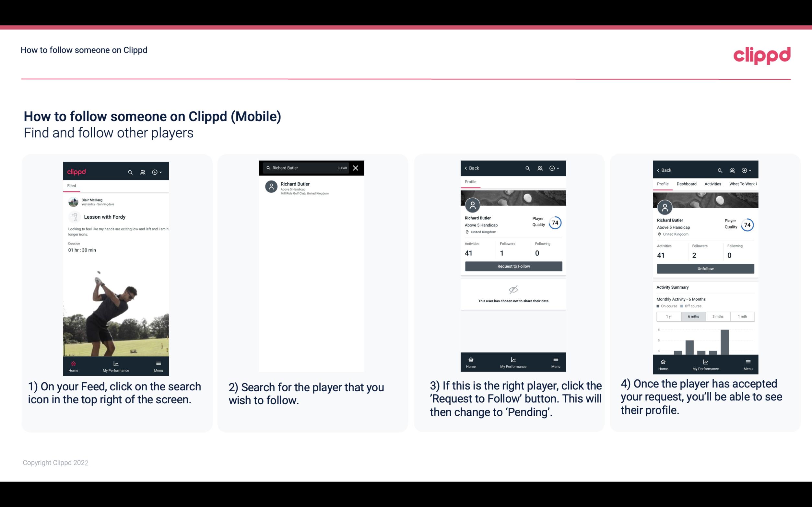Click the Request to Follow button
812x507 pixels.
[513, 266]
